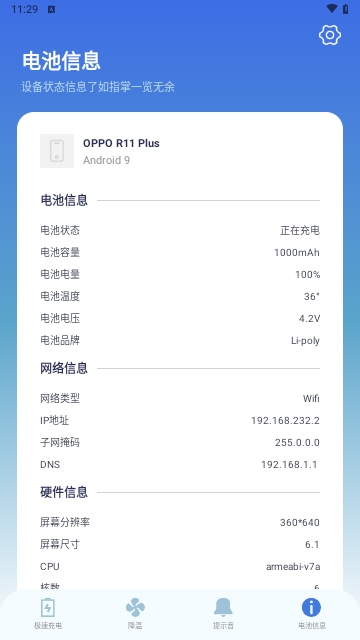Tap the CPU armeabi-v7a value

tap(293, 567)
